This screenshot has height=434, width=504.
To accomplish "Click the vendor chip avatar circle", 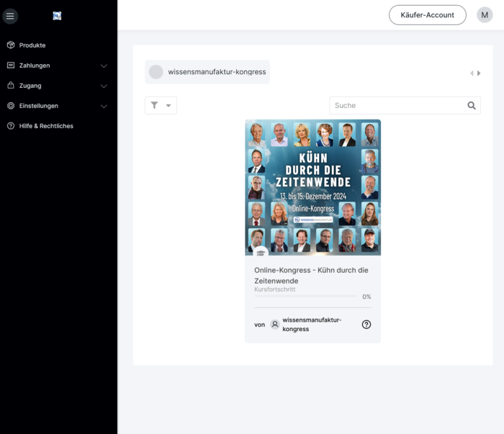I will click(x=156, y=72).
